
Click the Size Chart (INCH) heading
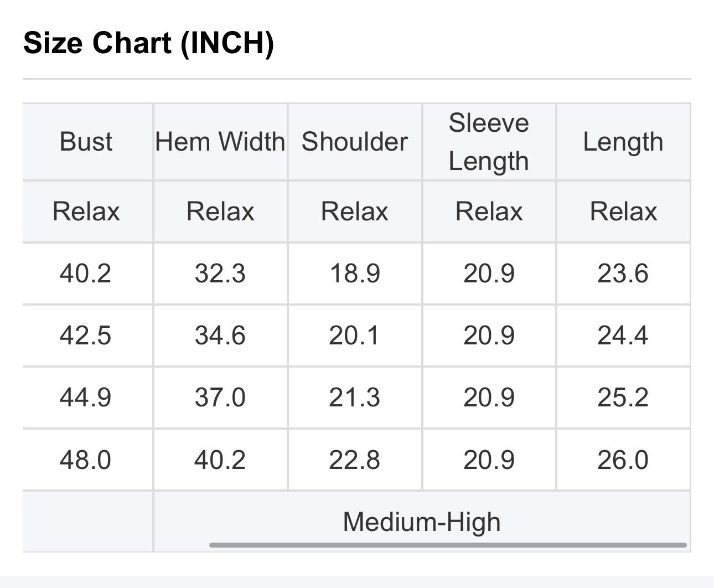[148, 43]
